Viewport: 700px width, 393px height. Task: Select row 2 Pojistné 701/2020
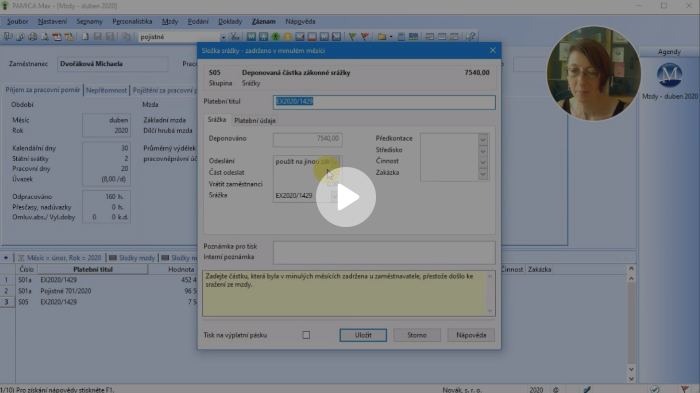98,291
